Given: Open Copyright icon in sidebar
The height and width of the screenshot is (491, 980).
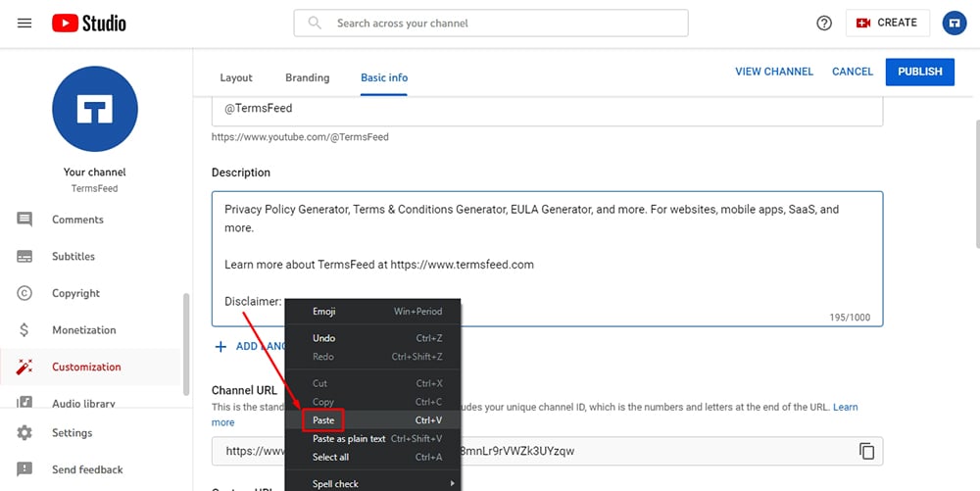Looking at the screenshot, I should tap(24, 293).
